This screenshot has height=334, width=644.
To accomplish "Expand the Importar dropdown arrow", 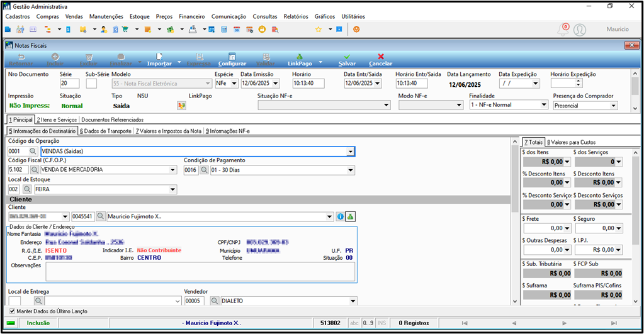I will (x=179, y=62).
